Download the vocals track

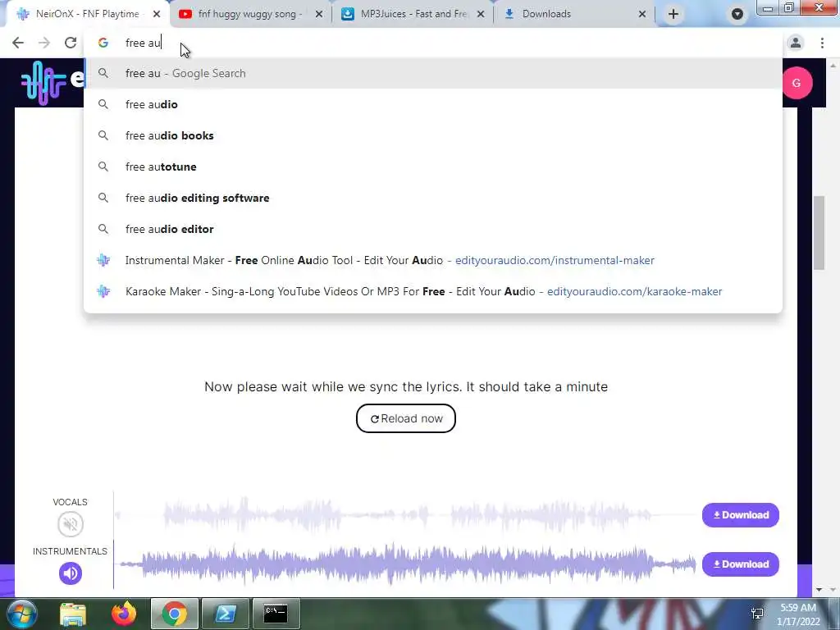coord(741,515)
